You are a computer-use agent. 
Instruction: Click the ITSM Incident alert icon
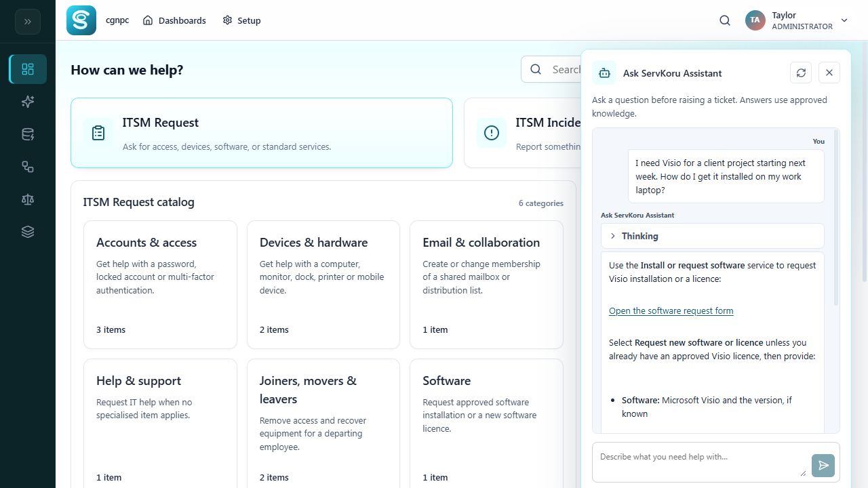pyautogui.click(x=492, y=133)
